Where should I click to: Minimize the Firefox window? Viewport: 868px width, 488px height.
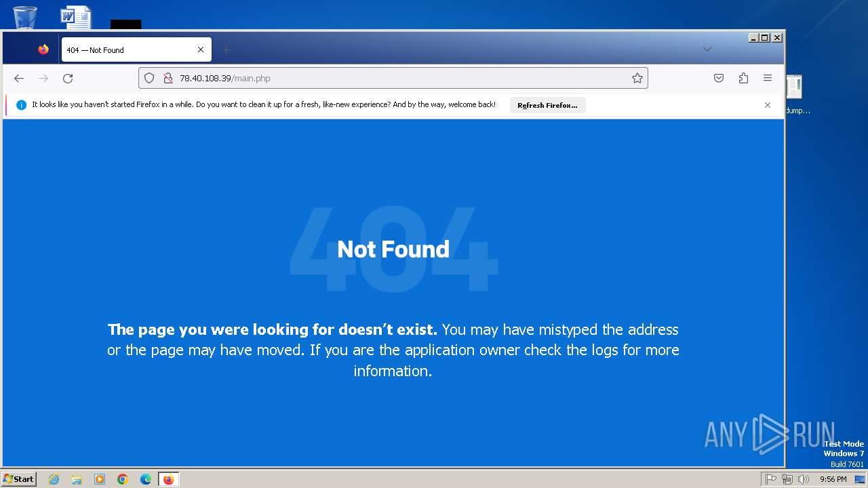753,38
